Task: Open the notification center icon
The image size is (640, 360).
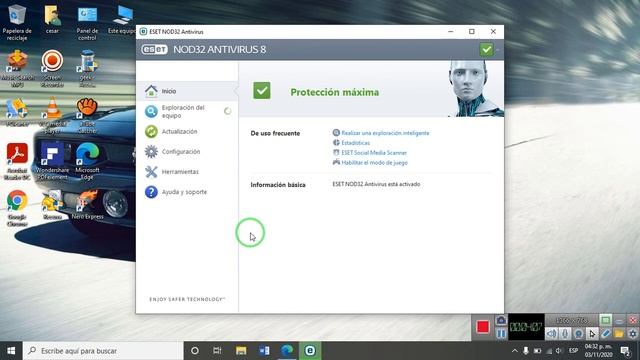Action: [x=625, y=351]
